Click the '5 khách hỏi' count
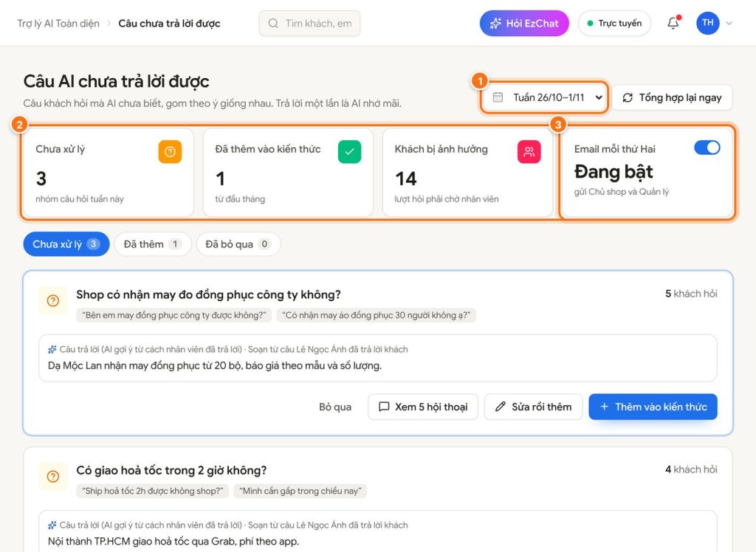Viewport: 756px width, 552px height. (691, 294)
